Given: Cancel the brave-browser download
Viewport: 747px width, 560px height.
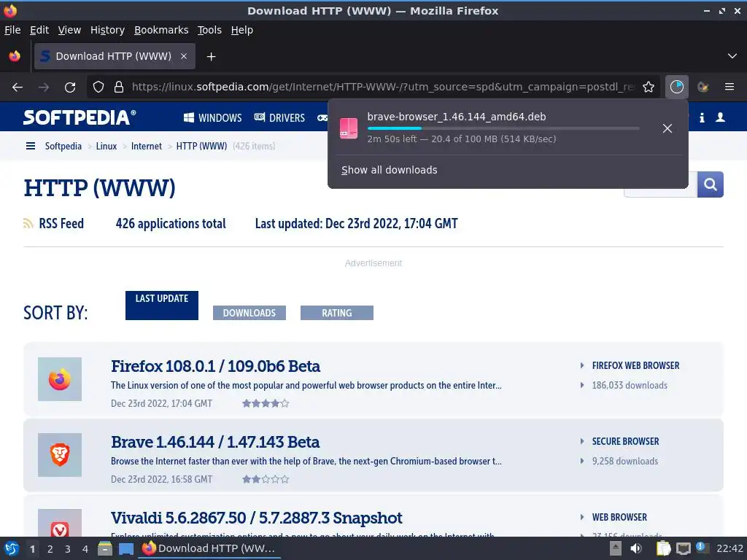Looking at the screenshot, I should 667,128.
